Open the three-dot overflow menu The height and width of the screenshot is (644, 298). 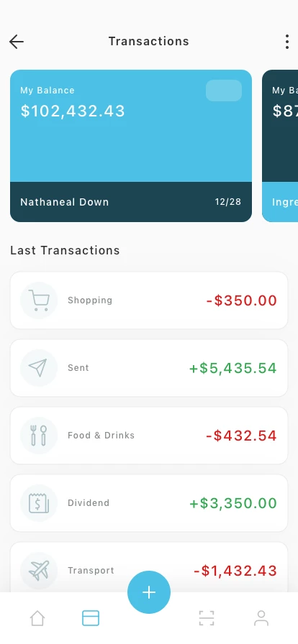click(x=287, y=42)
